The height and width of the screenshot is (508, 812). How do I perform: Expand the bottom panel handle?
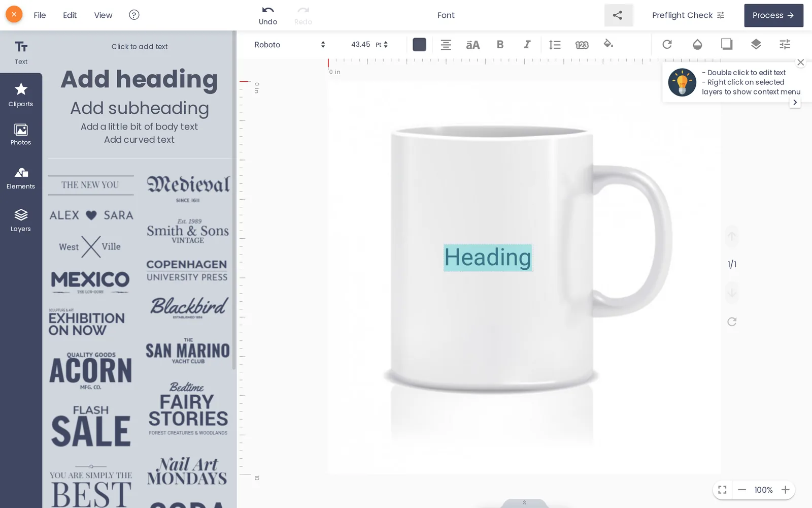click(x=524, y=503)
